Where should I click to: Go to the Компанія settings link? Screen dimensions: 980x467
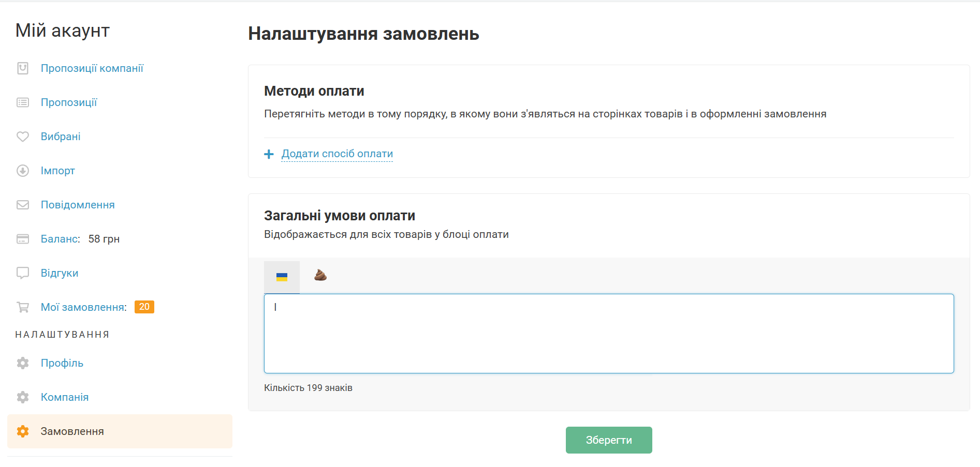64,397
